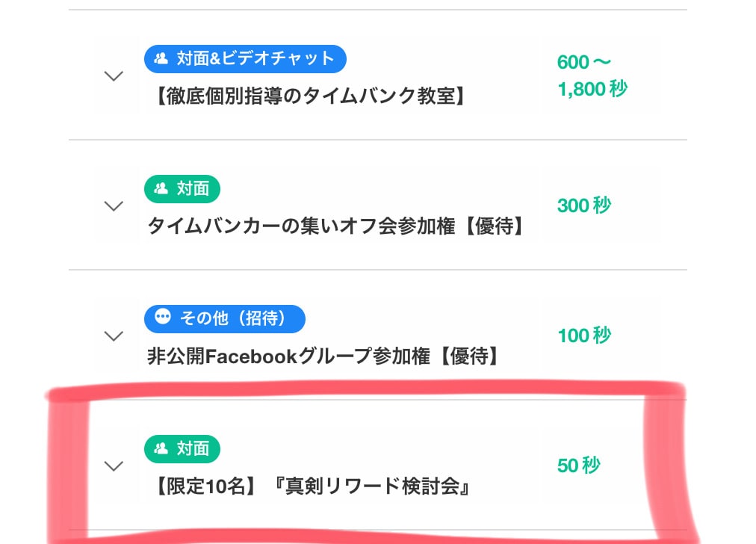This screenshot has height=544, width=756.
Task: Click the 100 秒 price label
Action: coord(584,336)
